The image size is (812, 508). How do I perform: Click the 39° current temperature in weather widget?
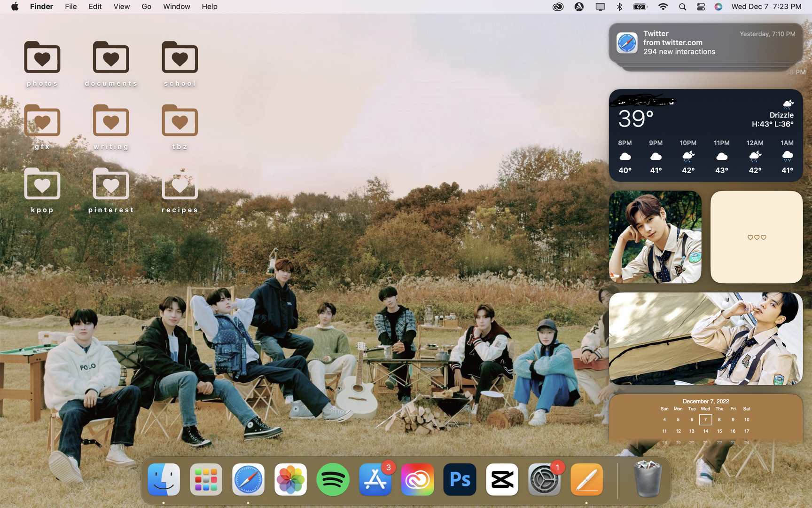tap(635, 119)
